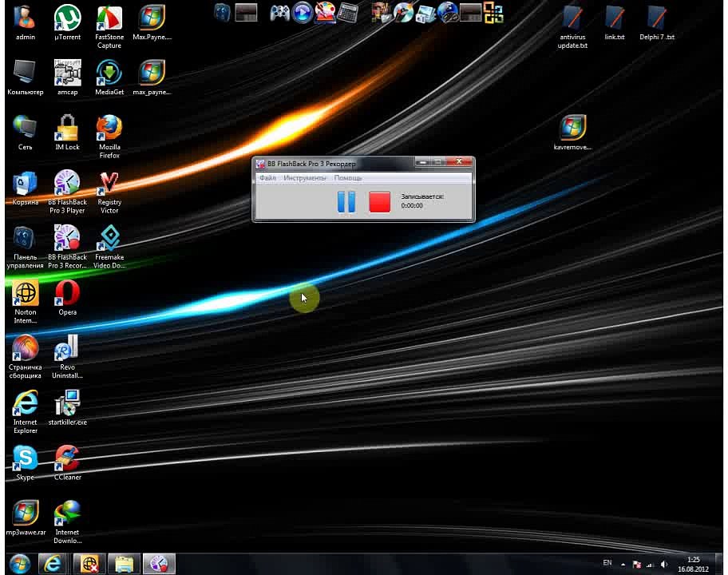
Task: Select the CCleaner shortcut
Action: 67,462
